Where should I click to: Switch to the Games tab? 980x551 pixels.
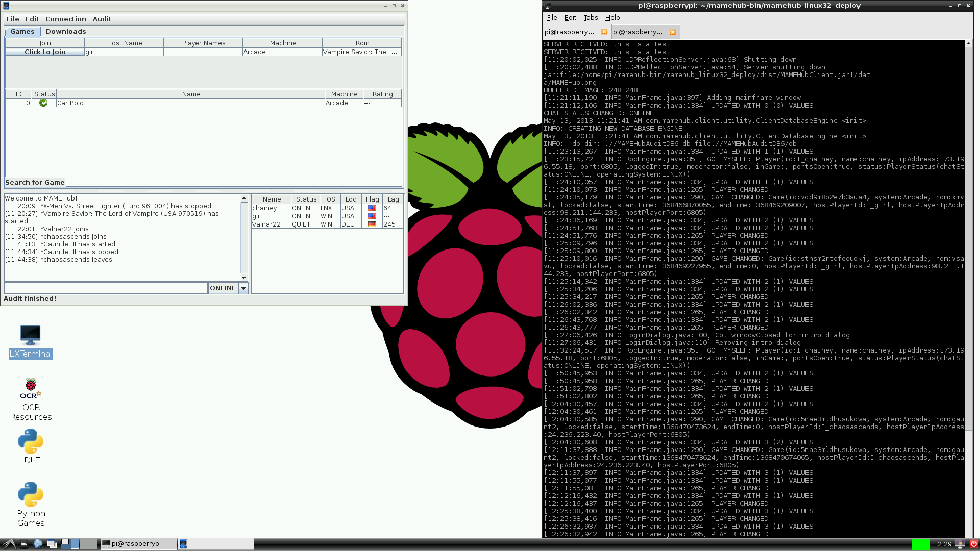pyautogui.click(x=22, y=31)
